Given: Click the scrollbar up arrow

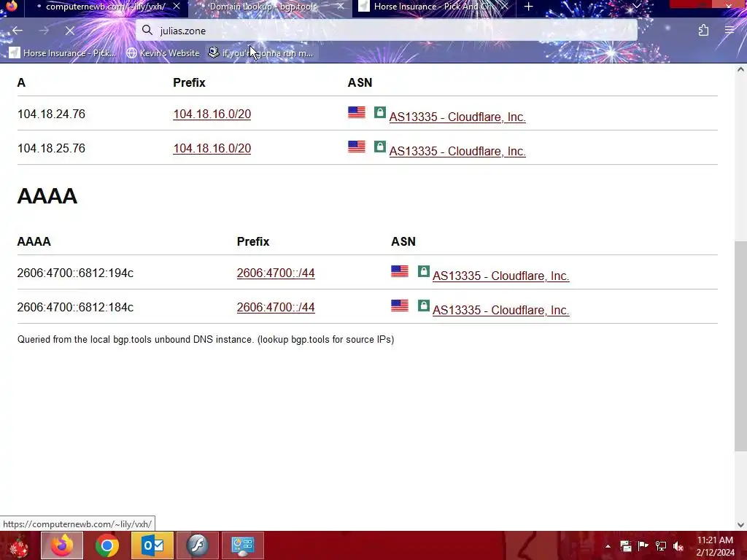Looking at the screenshot, I should 740,69.
